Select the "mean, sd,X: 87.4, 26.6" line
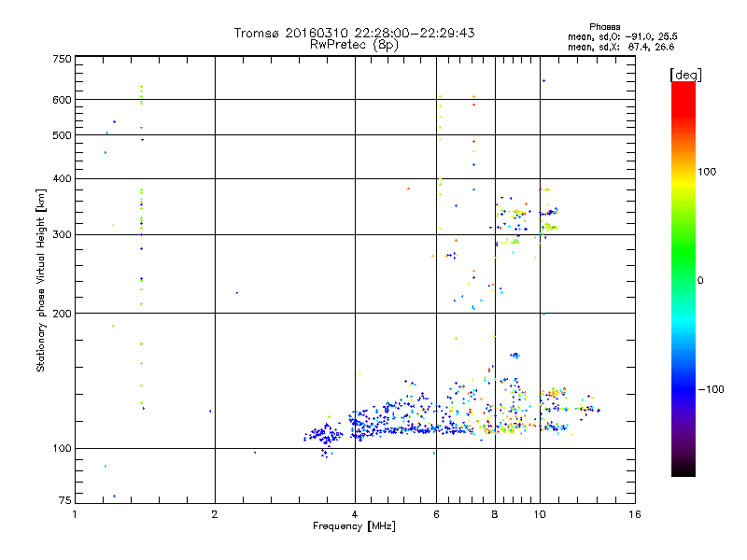Image resolution: width=747 pixels, height=560 pixels. tap(621, 47)
